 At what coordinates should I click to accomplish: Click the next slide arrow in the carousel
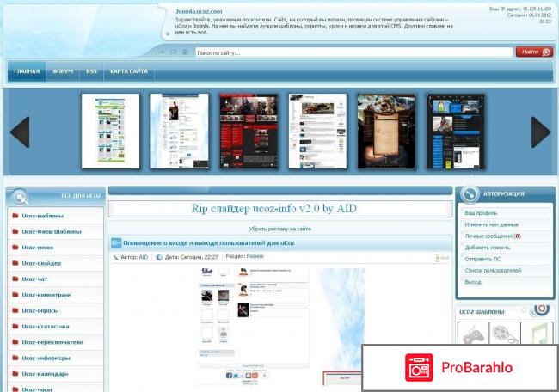540,132
